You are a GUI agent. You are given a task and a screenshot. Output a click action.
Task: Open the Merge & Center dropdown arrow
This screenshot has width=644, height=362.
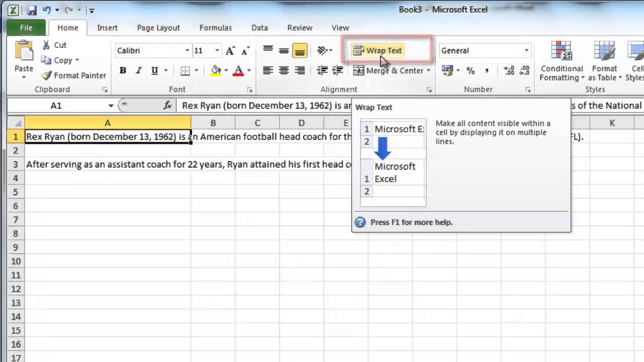tap(429, 70)
